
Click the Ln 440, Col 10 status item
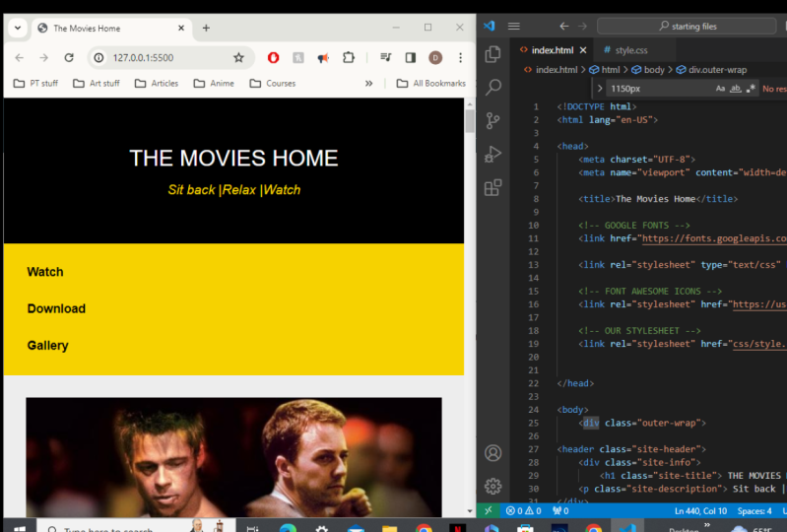point(700,511)
